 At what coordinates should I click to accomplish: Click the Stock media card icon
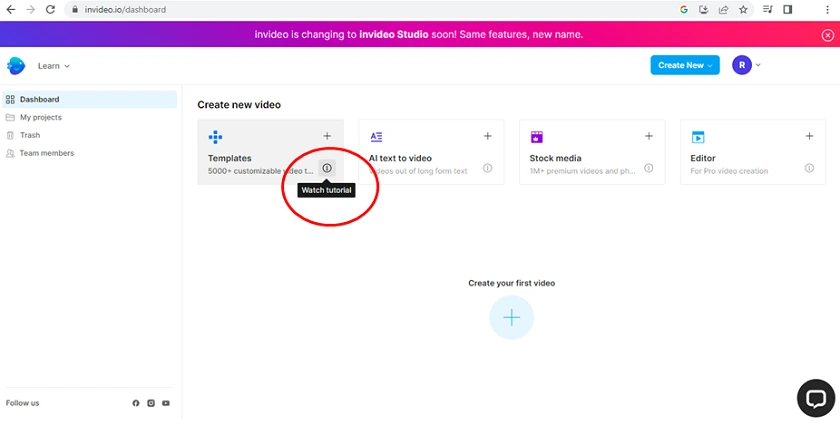(537, 137)
